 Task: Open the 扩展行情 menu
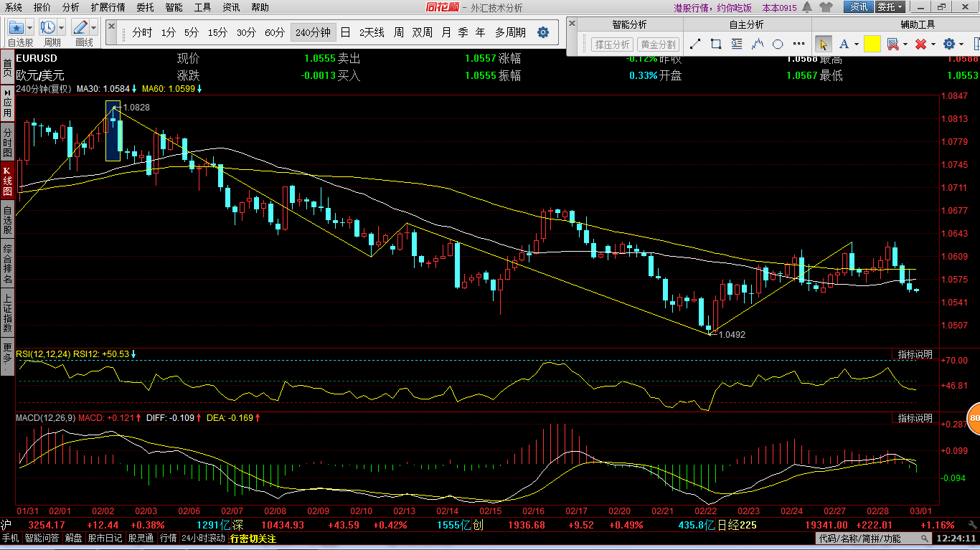pos(108,7)
